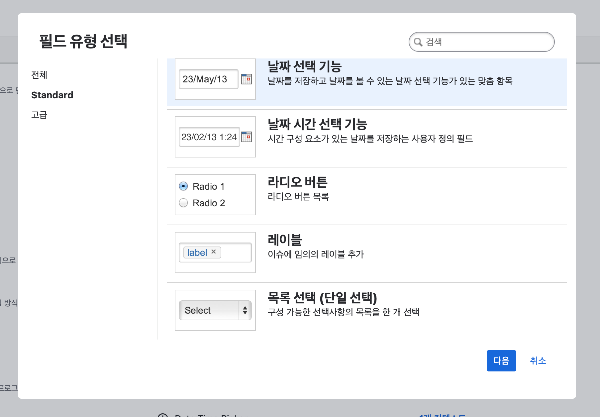
Task: Click the 취소 link
Action: [538, 360]
